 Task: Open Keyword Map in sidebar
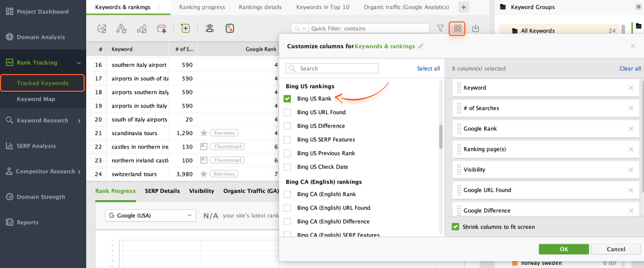point(36,99)
